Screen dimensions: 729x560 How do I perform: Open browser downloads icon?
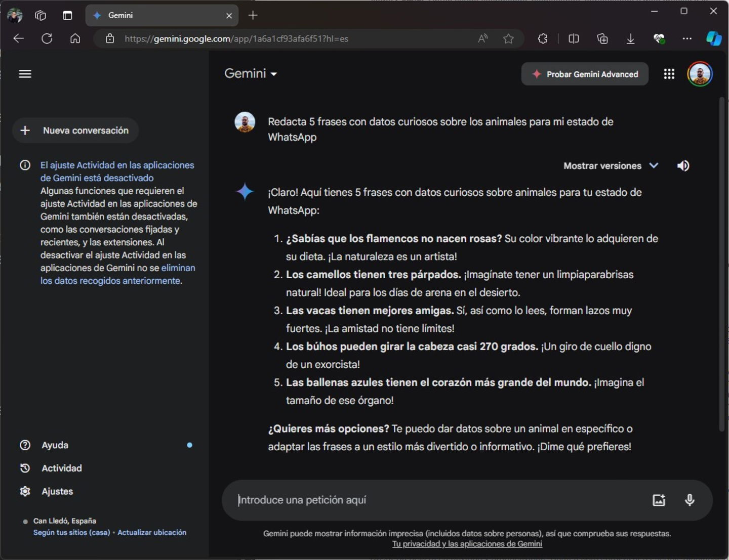point(630,38)
